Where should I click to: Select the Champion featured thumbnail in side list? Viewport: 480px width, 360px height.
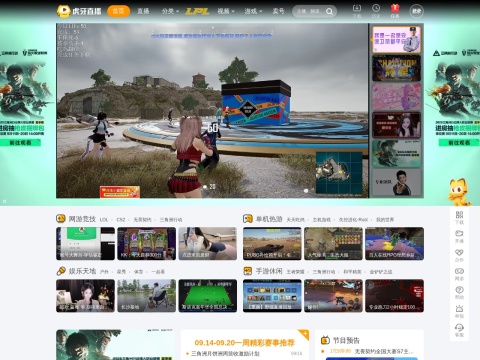coord(396,68)
